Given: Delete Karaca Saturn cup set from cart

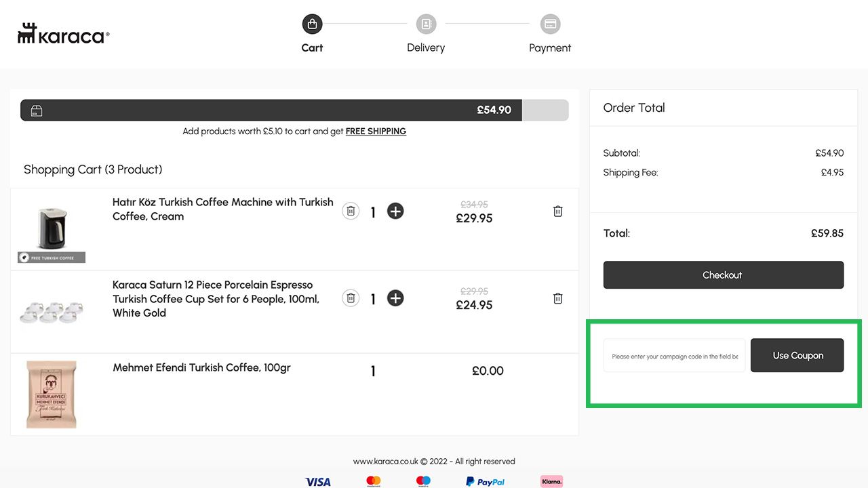Looking at the screenshot, I should pyautogui.click(x=557, y=298).
